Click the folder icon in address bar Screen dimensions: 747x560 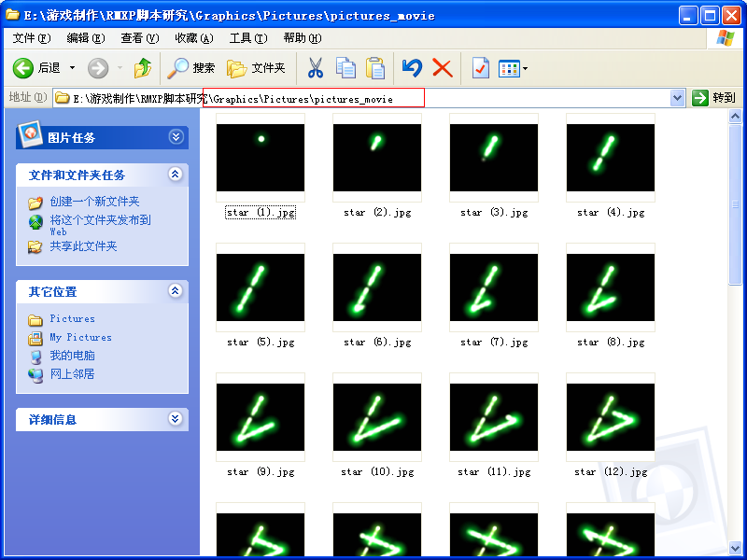point(62,98)
